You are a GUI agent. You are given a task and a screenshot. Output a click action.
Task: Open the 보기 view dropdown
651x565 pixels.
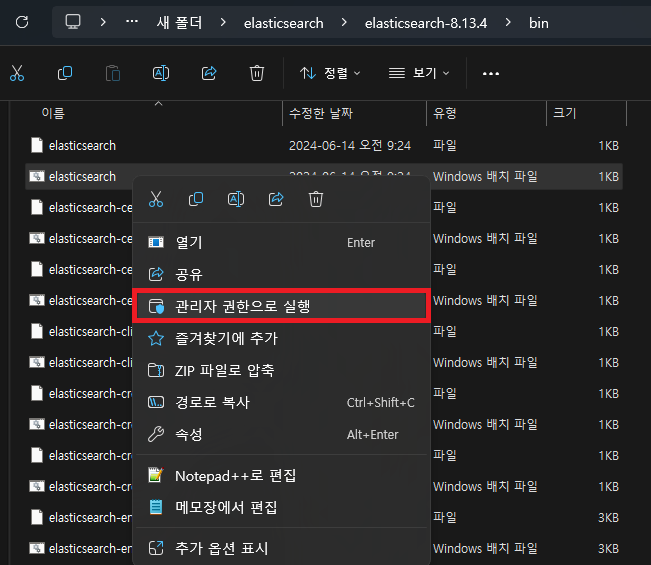pos(419,73)
